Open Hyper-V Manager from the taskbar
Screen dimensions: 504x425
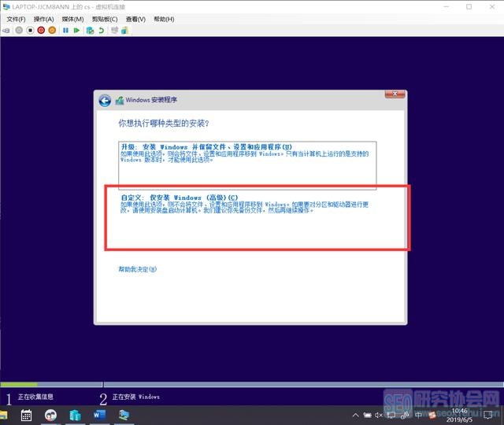(76, 416)
